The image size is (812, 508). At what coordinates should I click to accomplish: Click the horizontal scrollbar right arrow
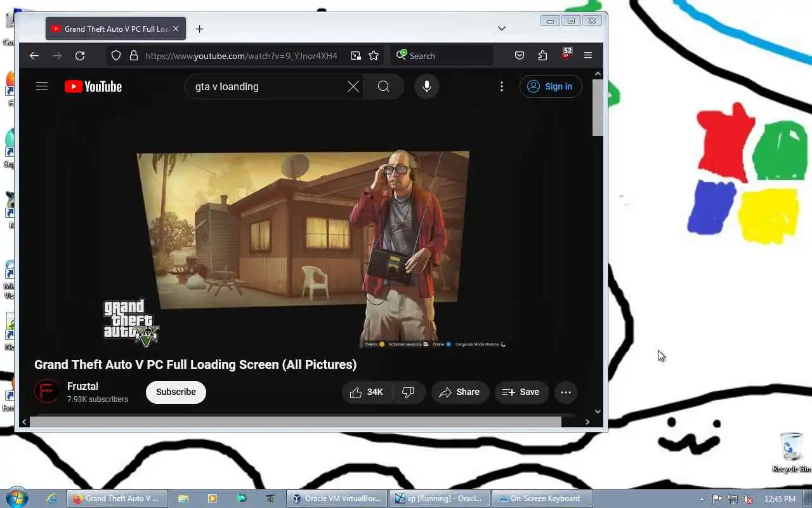pos(587,422)
